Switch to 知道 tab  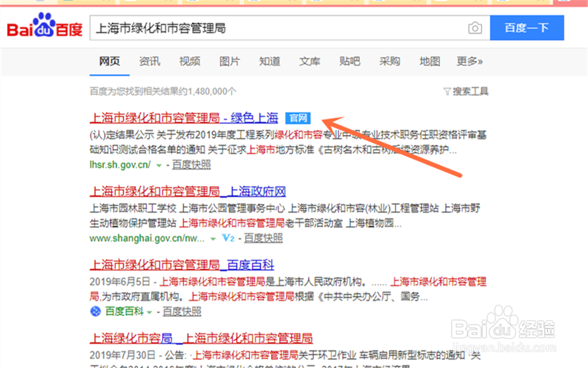270,61
